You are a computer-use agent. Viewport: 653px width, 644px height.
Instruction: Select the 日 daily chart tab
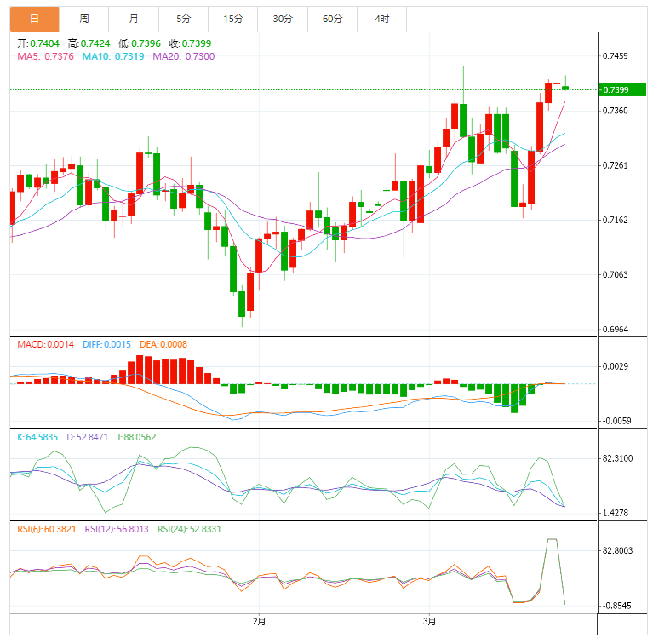pyautogui.click(x=35, y=19)
